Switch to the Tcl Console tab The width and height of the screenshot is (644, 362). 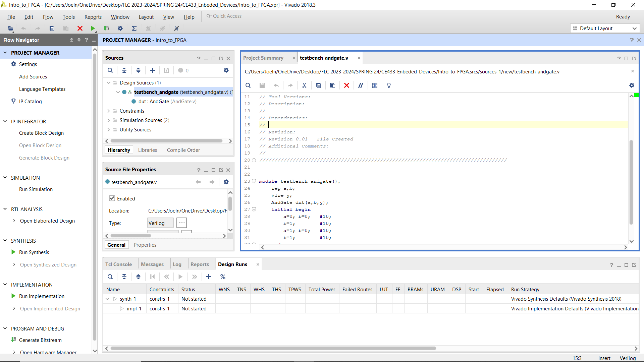tap(118, 264)
